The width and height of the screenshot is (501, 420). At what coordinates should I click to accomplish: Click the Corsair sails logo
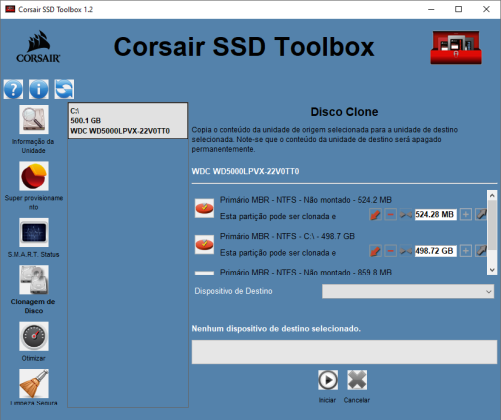click(38, 47)
